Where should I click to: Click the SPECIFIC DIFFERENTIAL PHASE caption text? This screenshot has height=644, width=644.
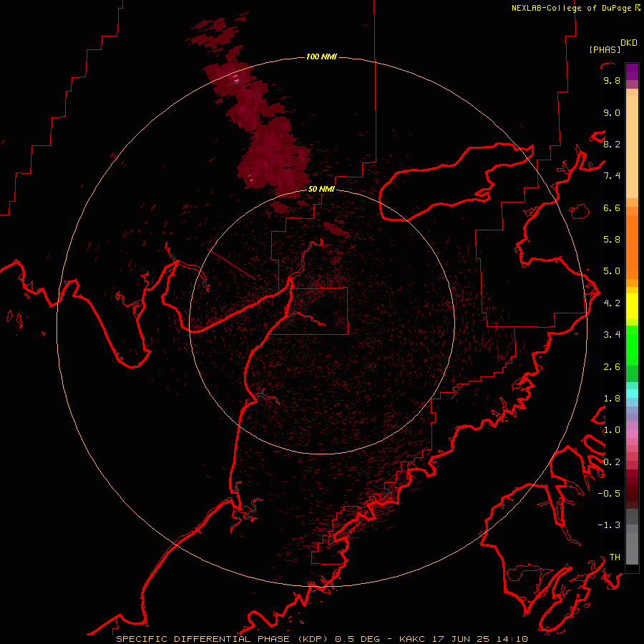click(203, 639)
